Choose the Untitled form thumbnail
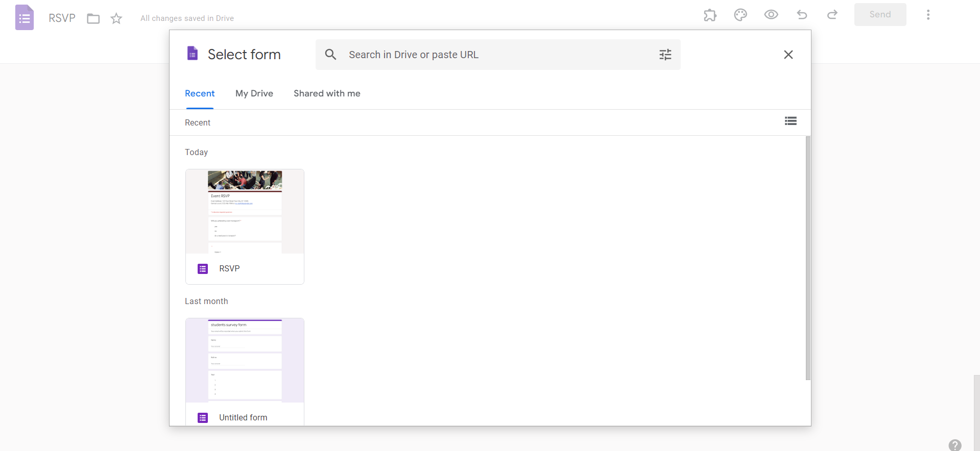The width and height of the screenshot is (980, 451). 245,360
